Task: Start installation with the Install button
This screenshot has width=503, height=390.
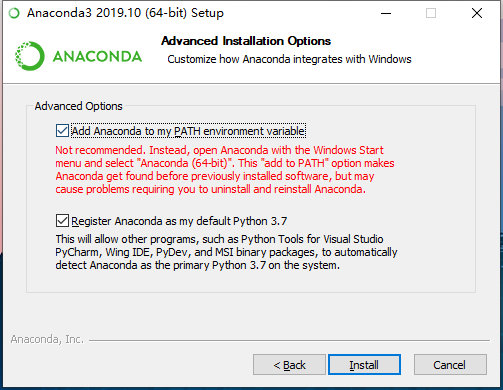Action: click(x=364, y=365)
